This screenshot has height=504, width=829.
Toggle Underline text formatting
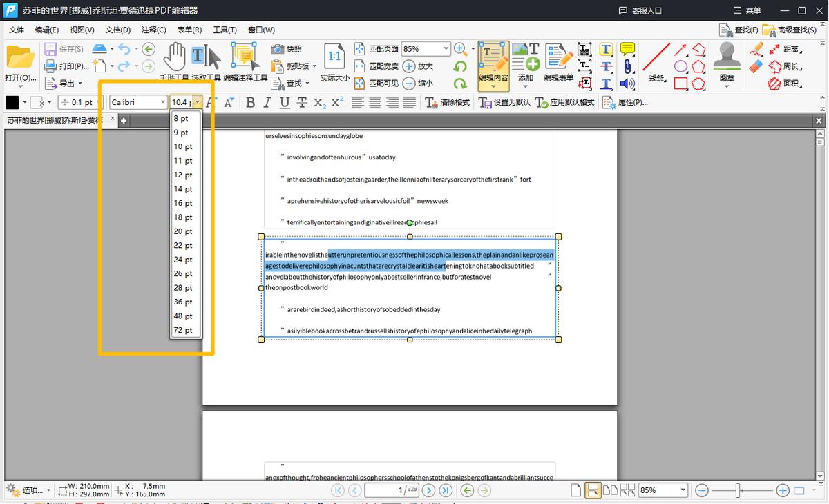coord(285,102)
